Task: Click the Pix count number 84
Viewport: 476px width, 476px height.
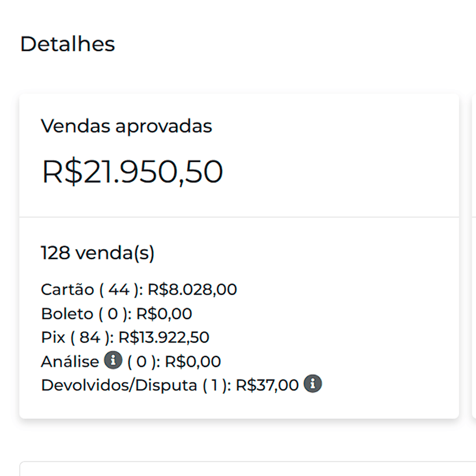Action: click(89, 337)
